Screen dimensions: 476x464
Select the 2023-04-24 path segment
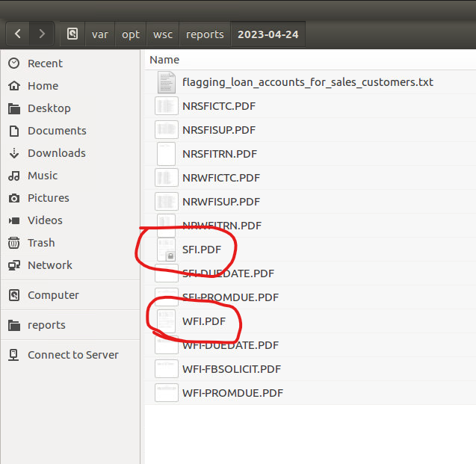(267, 34)
